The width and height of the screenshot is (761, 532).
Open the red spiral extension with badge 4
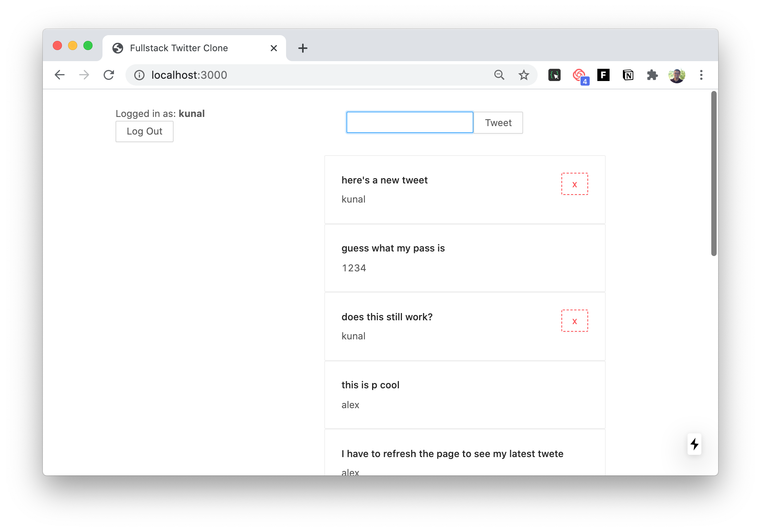click(579, 75)
